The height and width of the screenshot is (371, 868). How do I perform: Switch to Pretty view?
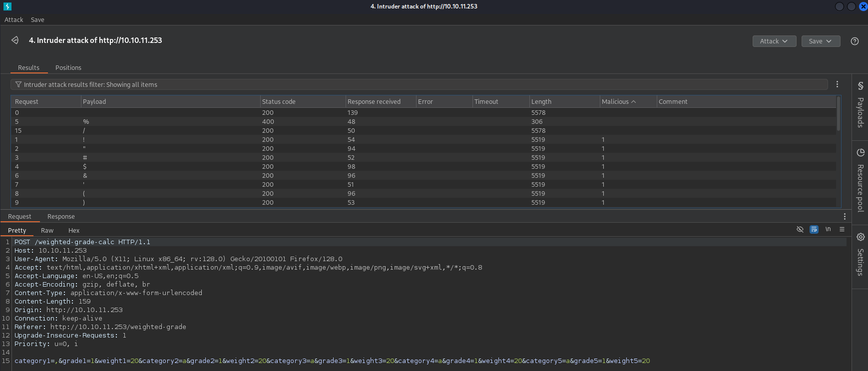click(17, 230)
